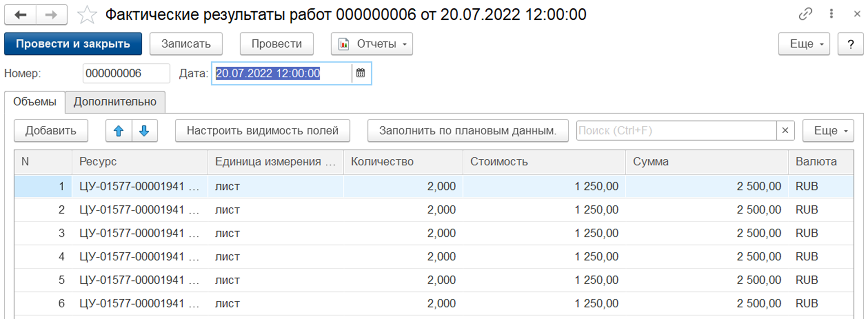Clear the search field with X
The image size is (868, 319).
click(x=785, y=131)
